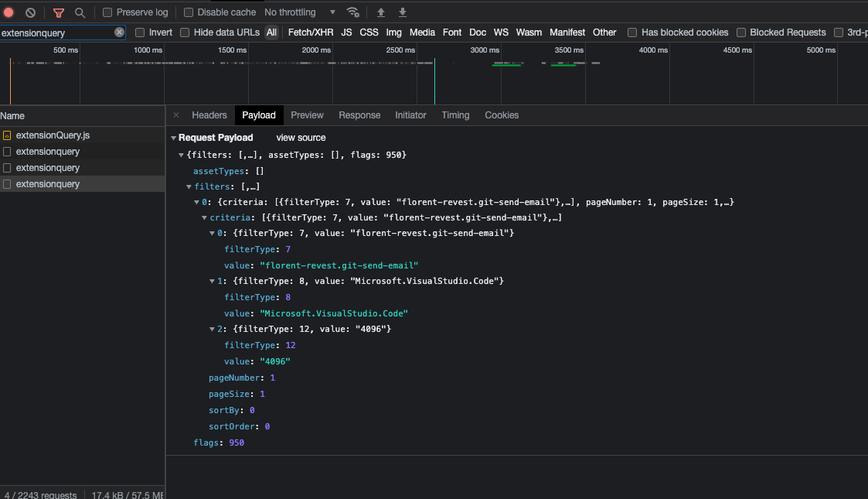This screenshot has height=499, width=868.
Task: Toggle the filter funnel icon
Action: click(x=59, y=12)
